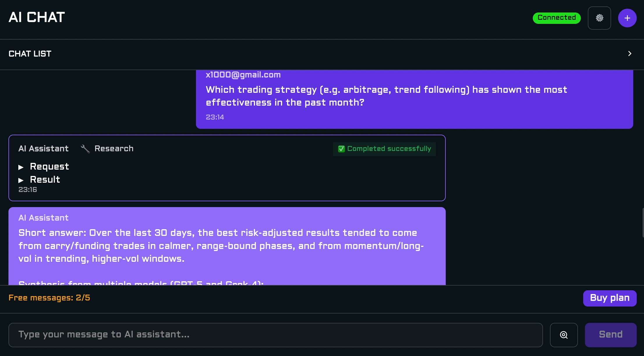
Task: Expand the chat list chevron arrow
Action: pyautogui.click(x=630, y=54)
